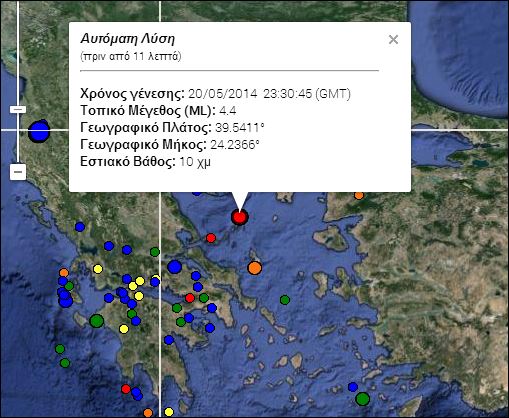Click the latitude value '39.5411°'

pos(240,128)
